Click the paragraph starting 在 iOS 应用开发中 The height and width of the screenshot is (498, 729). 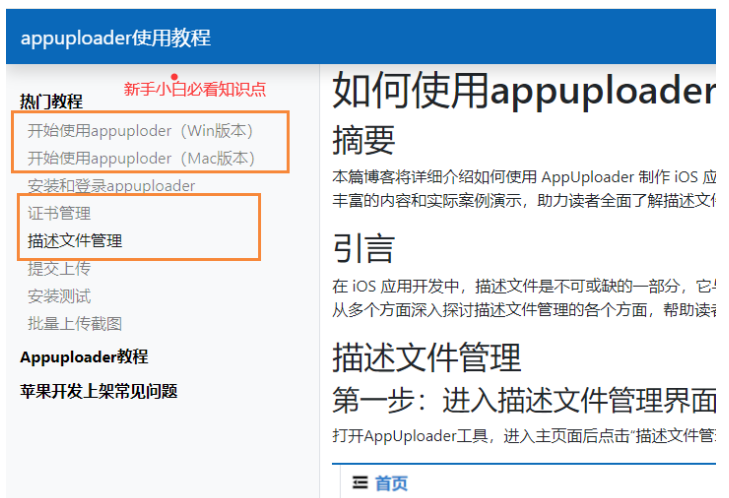[524, 298]
